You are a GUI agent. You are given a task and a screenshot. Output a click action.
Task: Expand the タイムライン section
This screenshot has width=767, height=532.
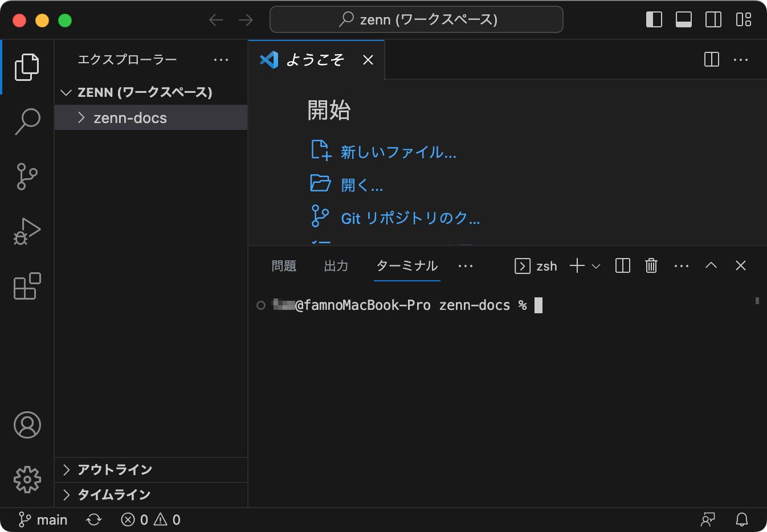pos(151,495)
